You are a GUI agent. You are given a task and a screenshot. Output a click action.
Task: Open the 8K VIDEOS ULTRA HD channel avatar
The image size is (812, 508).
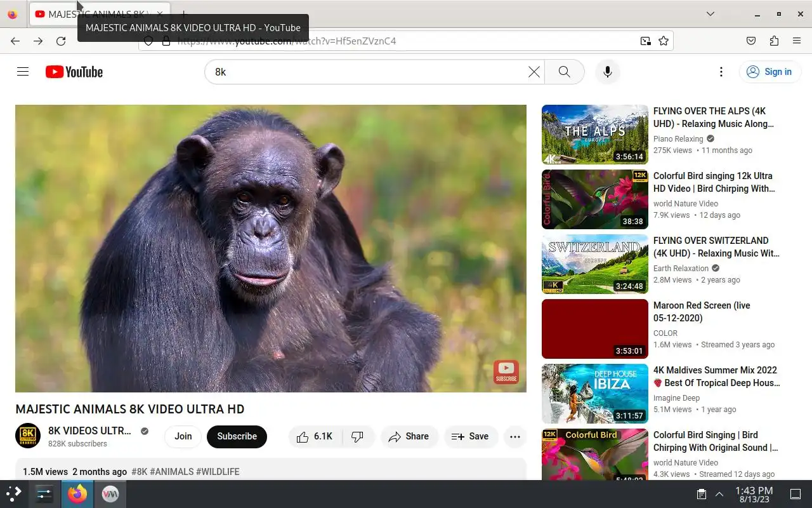(x=28, y=436)
